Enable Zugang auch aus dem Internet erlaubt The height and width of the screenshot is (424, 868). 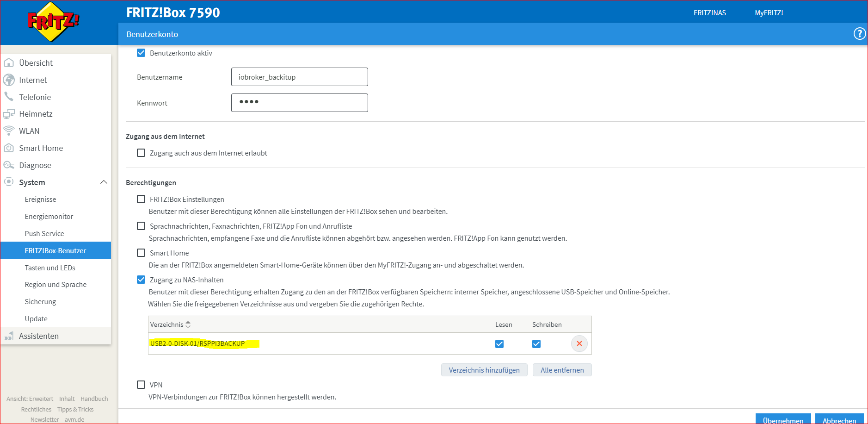tap(141, 153)
